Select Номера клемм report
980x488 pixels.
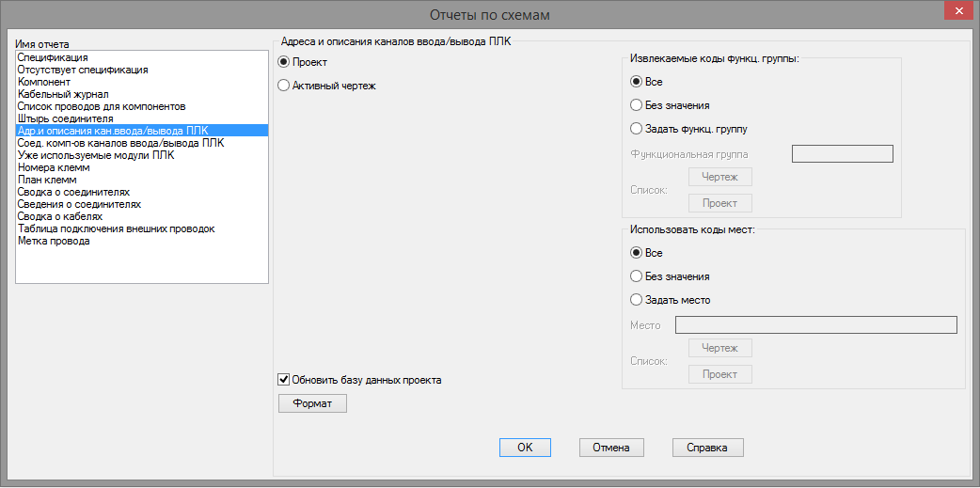pyautogui.click(x=142, y=167)
